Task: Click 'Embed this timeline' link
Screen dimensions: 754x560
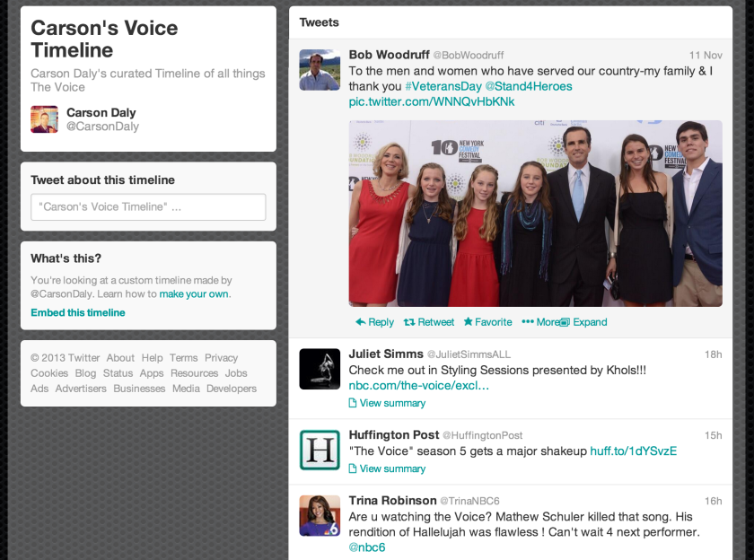Action: point(78,312)
